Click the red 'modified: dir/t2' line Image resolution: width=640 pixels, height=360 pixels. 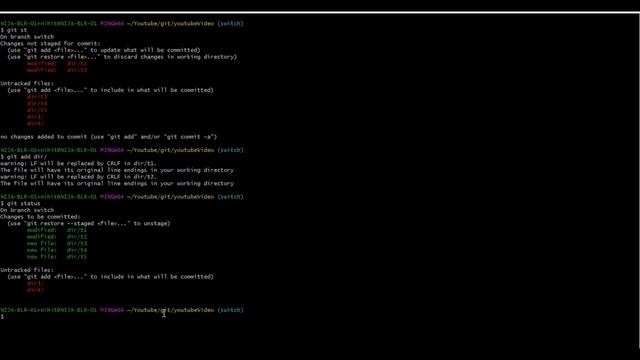pos(57,70)
